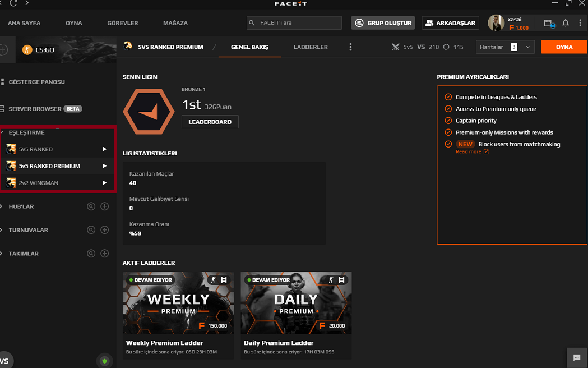
Task: Click the xasai username
Action: click(x=515, y=19)
